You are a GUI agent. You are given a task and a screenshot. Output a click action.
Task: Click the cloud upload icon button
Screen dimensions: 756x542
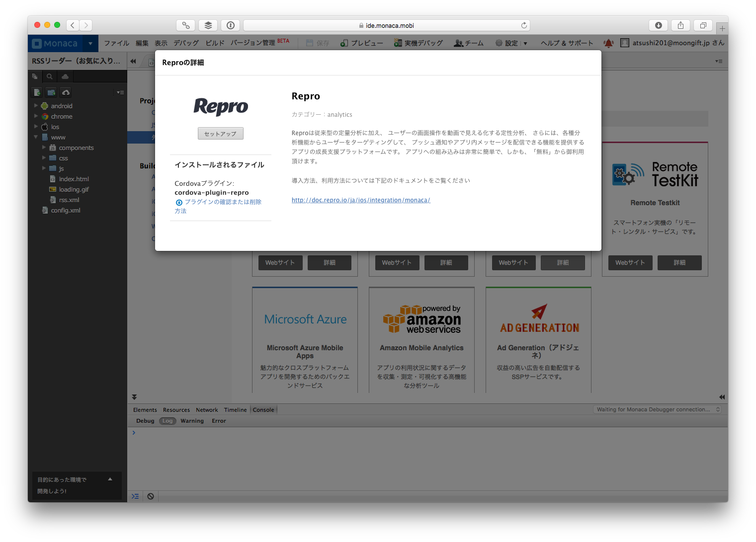point(66,92)
